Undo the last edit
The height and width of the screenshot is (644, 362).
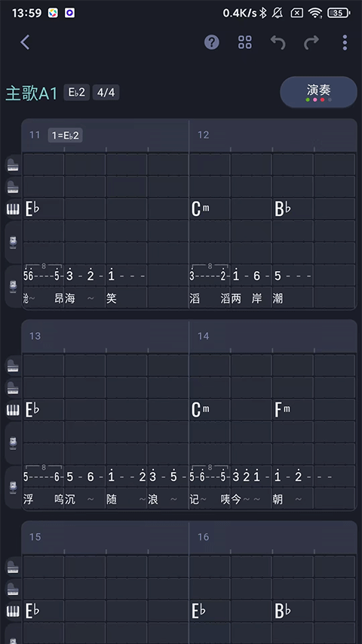(278, 42)
